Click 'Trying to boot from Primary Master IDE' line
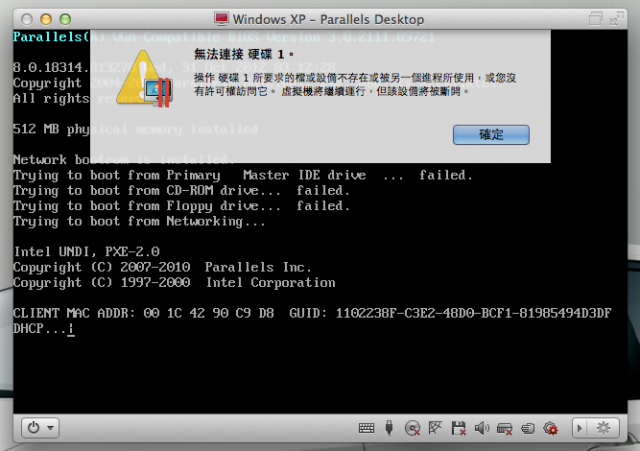 coord(243,176)
